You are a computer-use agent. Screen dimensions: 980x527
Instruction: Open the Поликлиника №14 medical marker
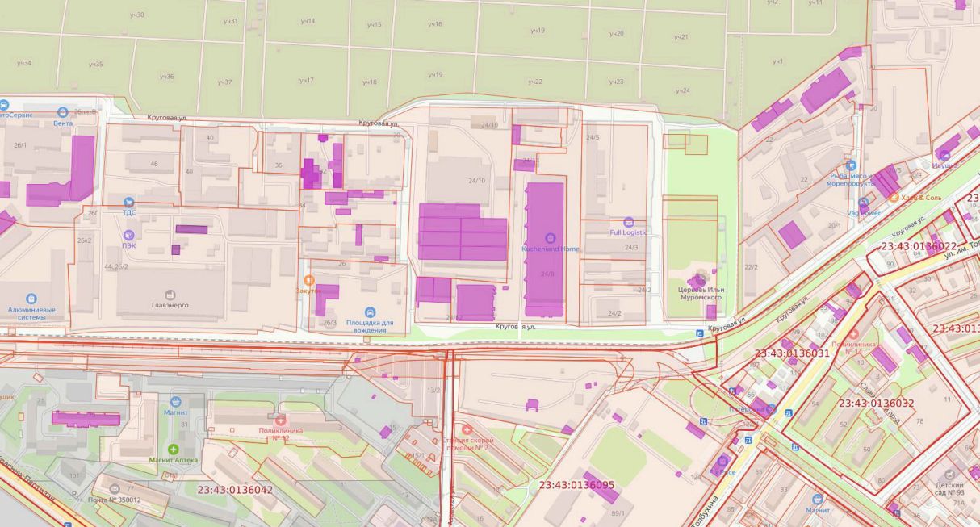pyautogui.click(x=853, y=333)
